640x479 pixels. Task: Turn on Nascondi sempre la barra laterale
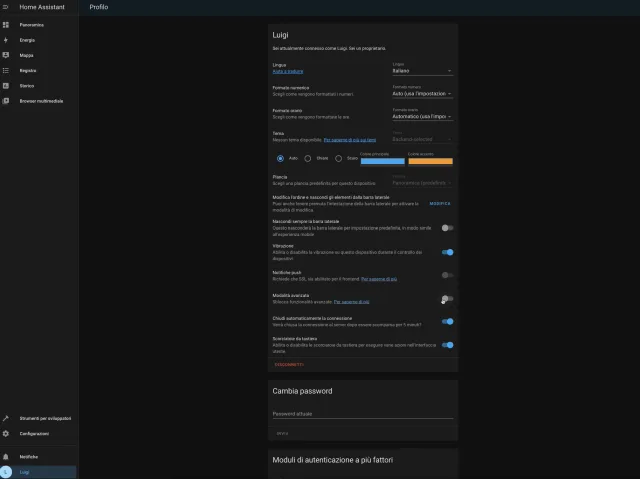click(447, 228)
